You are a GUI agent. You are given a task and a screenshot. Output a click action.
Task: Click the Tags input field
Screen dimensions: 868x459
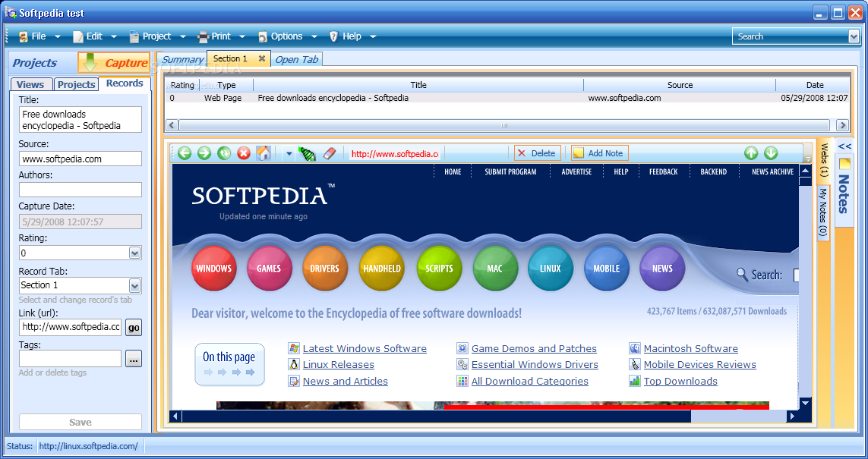coord(71,358)
